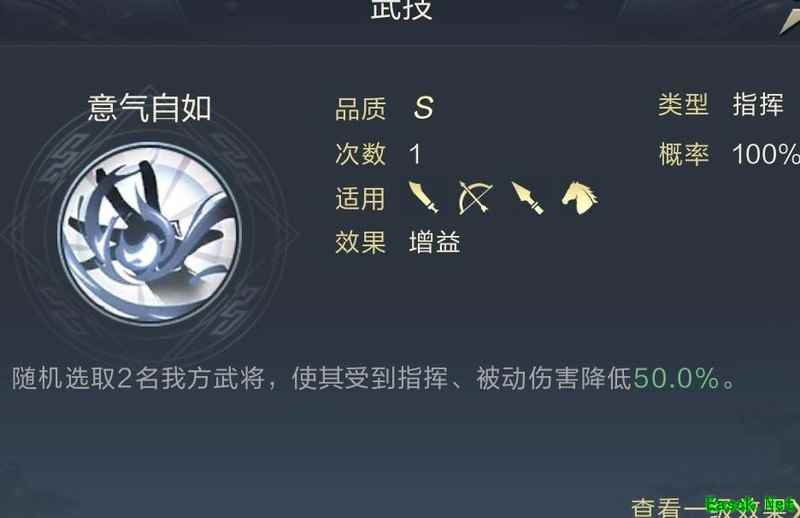
Task: Select the 武技 header tab
Action: [402, 10]
